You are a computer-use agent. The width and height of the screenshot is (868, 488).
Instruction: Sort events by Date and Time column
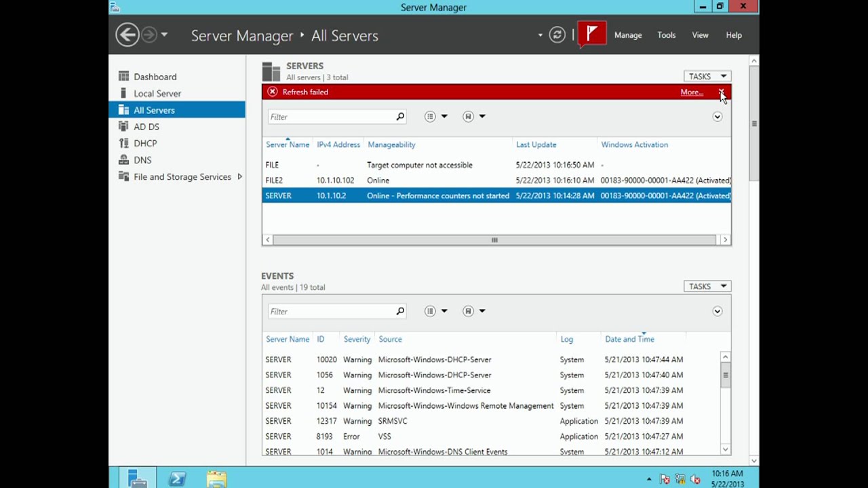coord(629,339)
